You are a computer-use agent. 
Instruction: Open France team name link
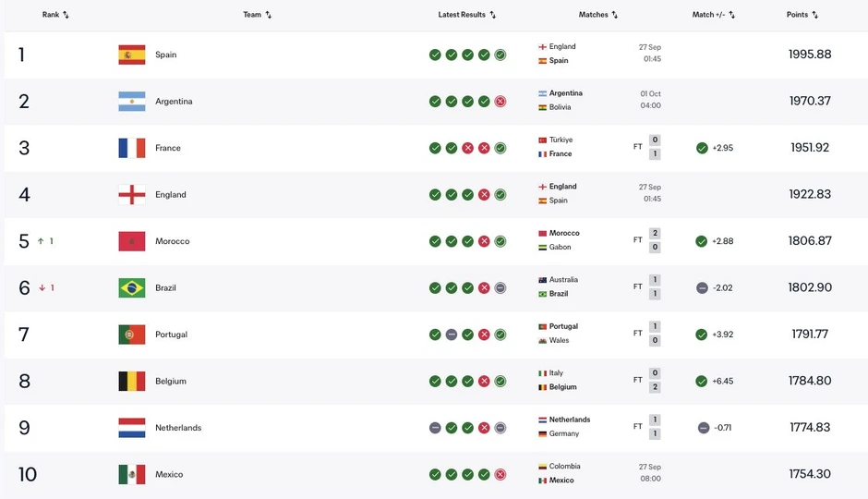[x=168, y=148]
